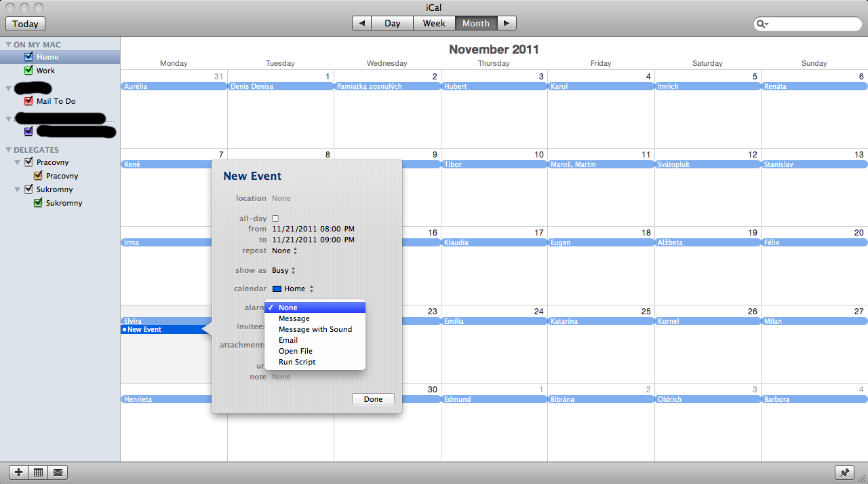Select the Katarína event
The image size is (868, 484).
coord(601,321)
